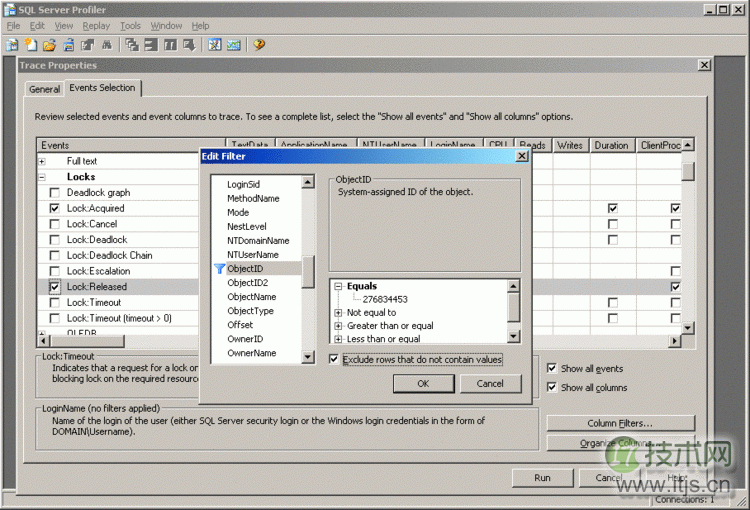Toggle Exclude rows that do not contain values
This screenshot has height=510, width=750.
tap(334, 359)
